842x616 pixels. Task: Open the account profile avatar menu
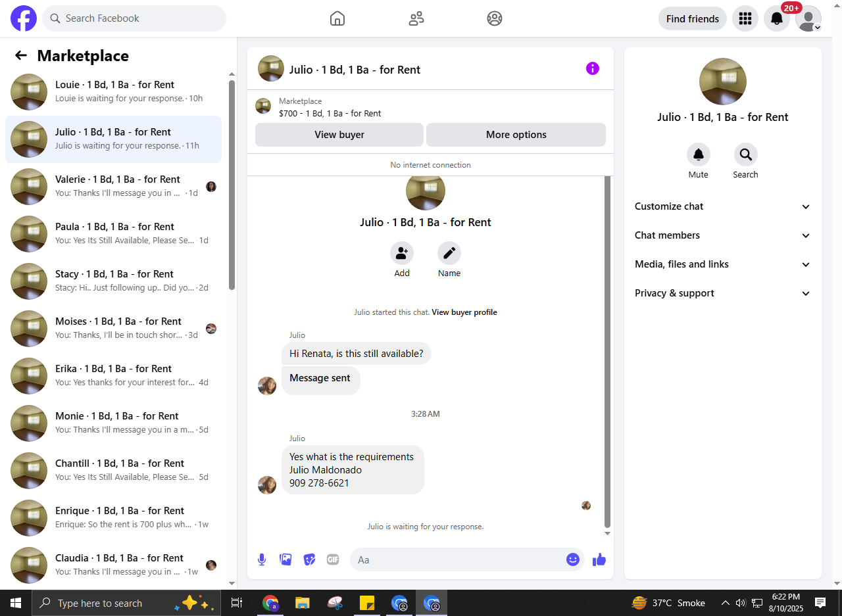pos(808,18)
